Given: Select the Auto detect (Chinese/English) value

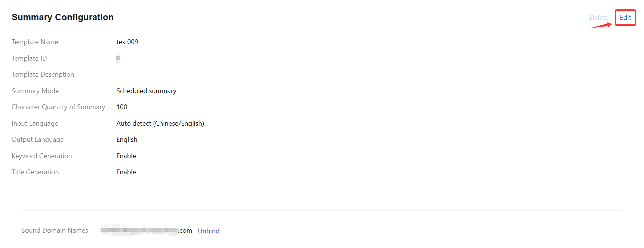Looking at the screenshot, I should click(160, 123).
